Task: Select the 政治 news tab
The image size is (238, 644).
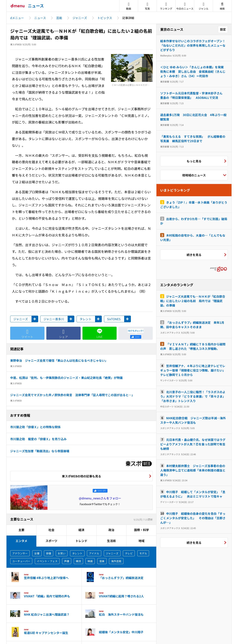Action: click(x=111, y=530)
